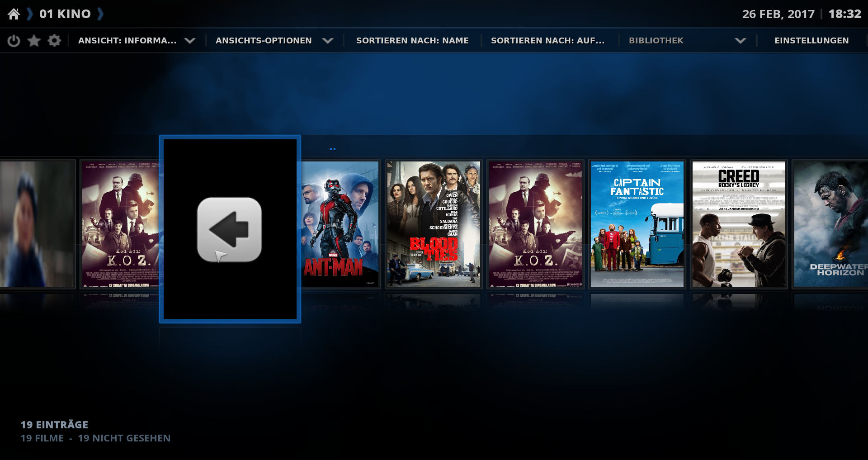Expand the Bibliothek dropdown
Image resolution: width=868 pixels, height=460 pixels.
point(687,41)
